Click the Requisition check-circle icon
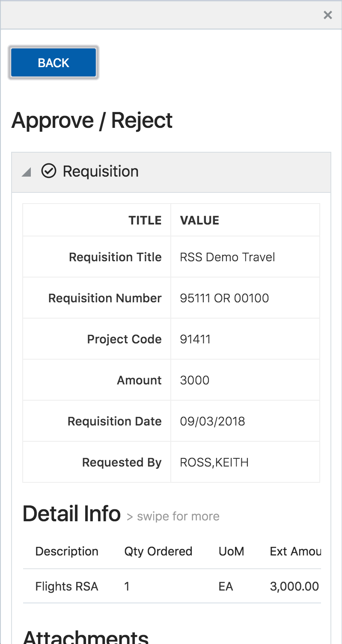 click(x=49, y=171)
